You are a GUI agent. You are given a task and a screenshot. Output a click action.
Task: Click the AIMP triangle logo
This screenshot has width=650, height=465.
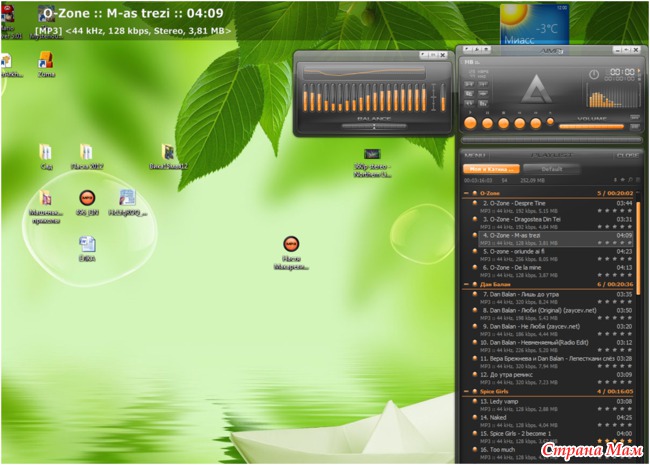(536, 89)
